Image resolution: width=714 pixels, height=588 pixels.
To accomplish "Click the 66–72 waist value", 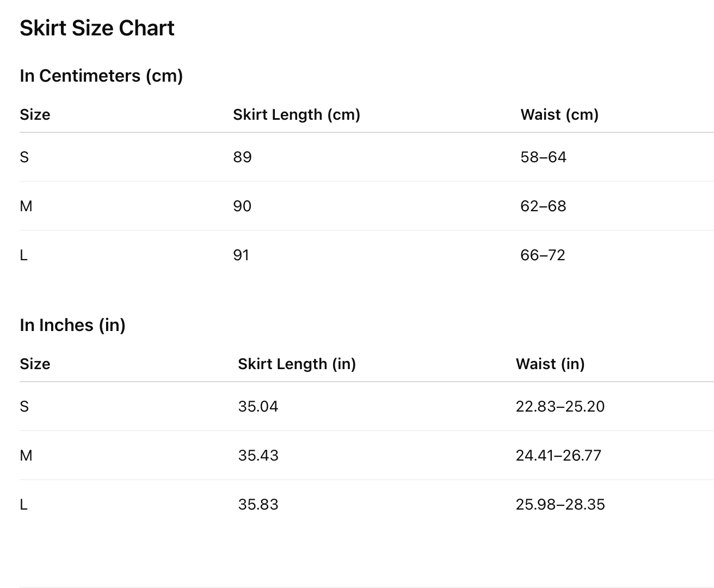I will pos(543,255).
